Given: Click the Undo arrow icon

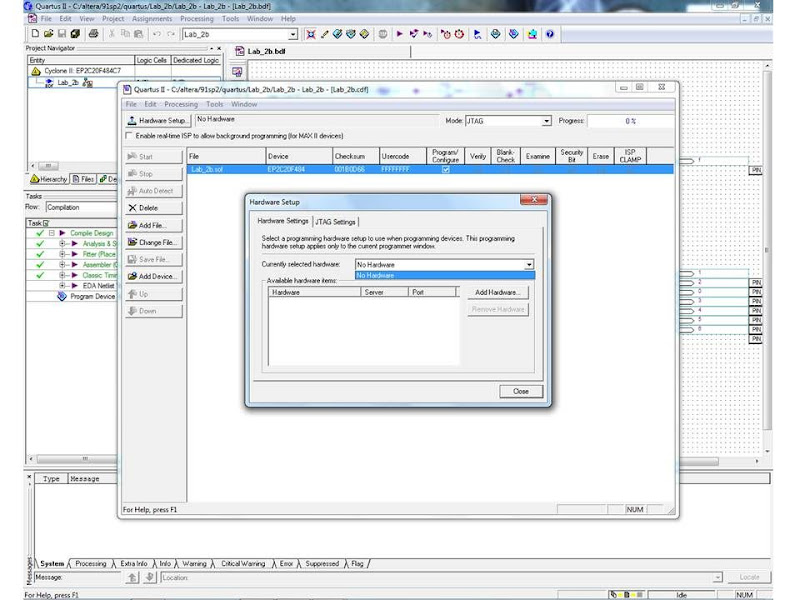Looking at the screenshot, I should 157,34.
